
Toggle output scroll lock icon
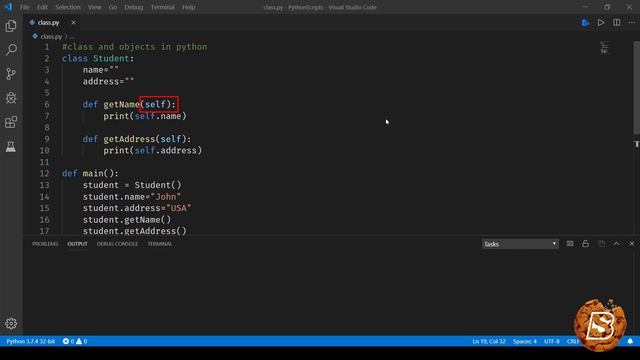coord(585,244)
